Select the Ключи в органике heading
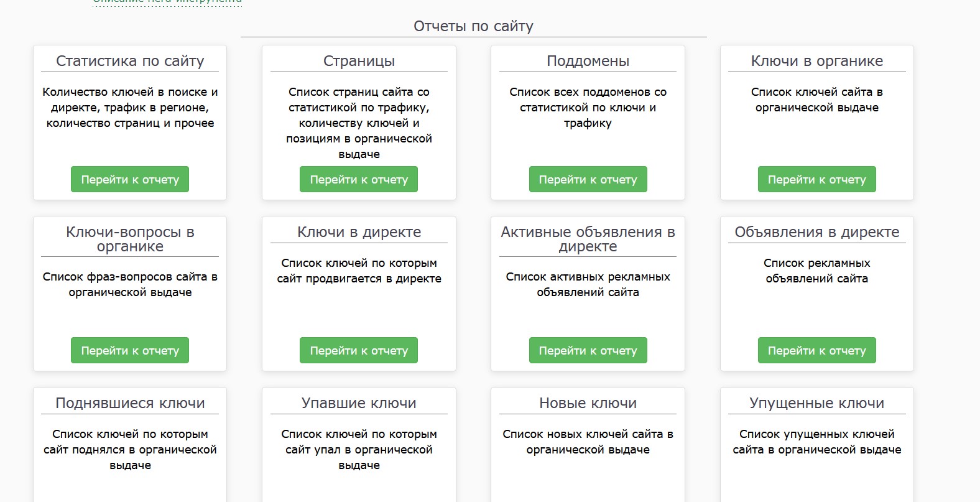The image size is (980, 502). (816, 61)
